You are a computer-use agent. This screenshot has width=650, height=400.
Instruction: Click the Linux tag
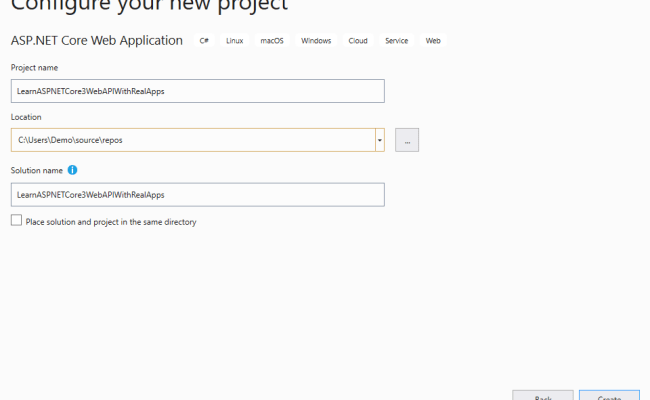point(235,41)
